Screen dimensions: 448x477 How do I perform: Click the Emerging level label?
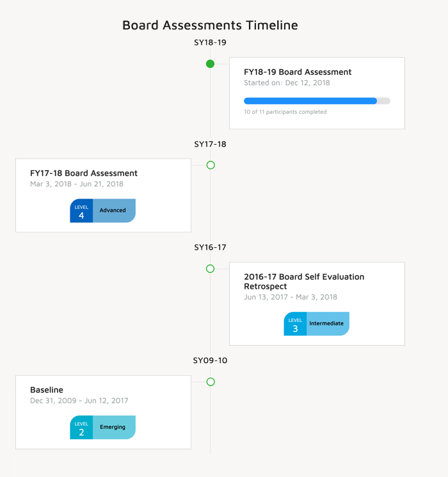point(114,428)
